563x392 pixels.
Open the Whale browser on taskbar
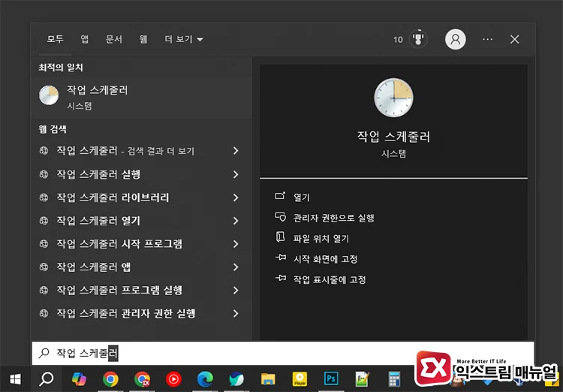(236, 378)
